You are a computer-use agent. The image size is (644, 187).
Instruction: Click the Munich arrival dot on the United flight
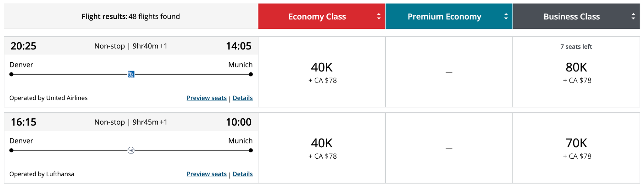pyautogui.click(x=250, y=74)
